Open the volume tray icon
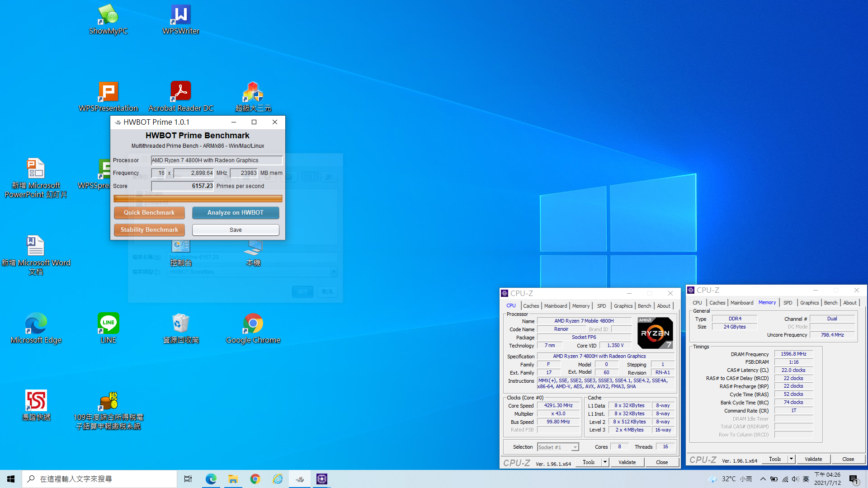This screenshot has height=488, width=868. click(x=795, y=479)
